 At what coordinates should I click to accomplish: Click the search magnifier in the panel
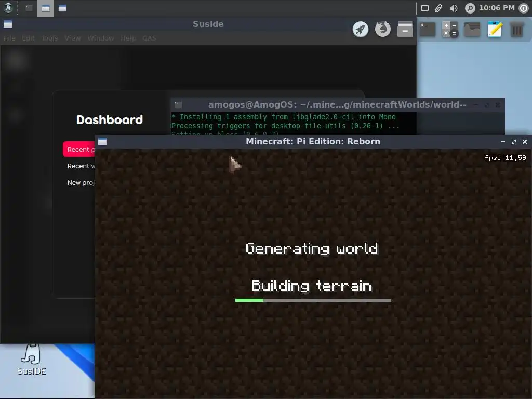(470, 8)
